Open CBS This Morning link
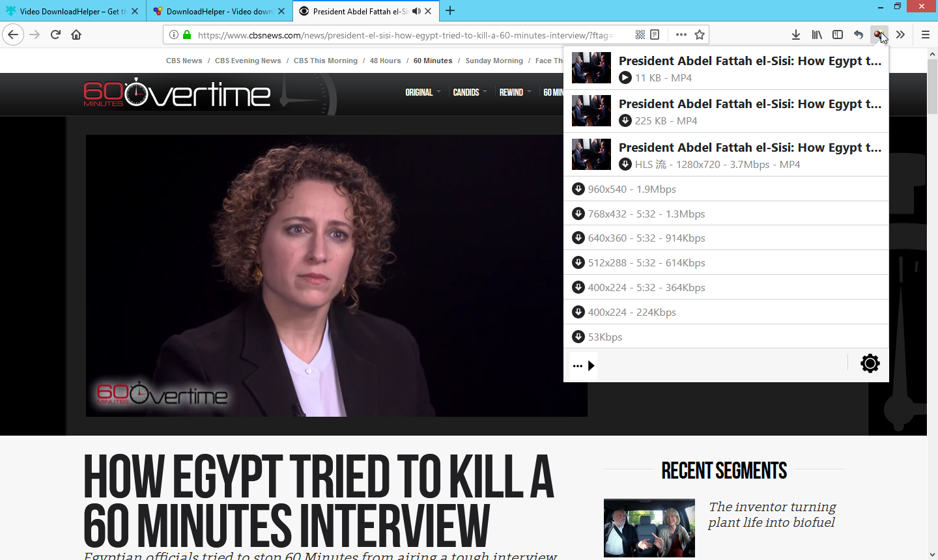 point(326,61)
